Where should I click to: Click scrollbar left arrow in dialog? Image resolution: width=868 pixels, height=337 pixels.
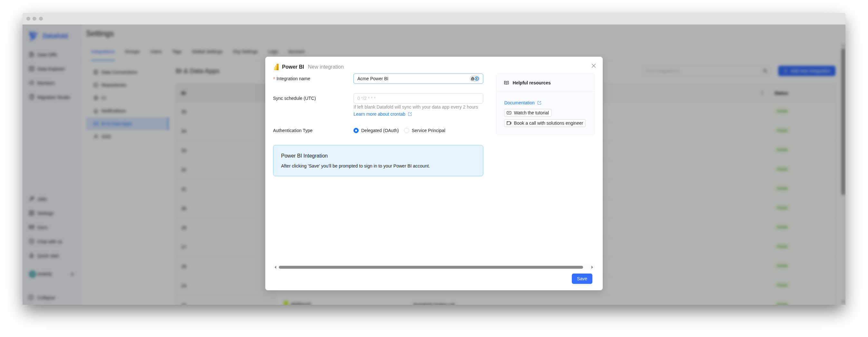(275, 267)
